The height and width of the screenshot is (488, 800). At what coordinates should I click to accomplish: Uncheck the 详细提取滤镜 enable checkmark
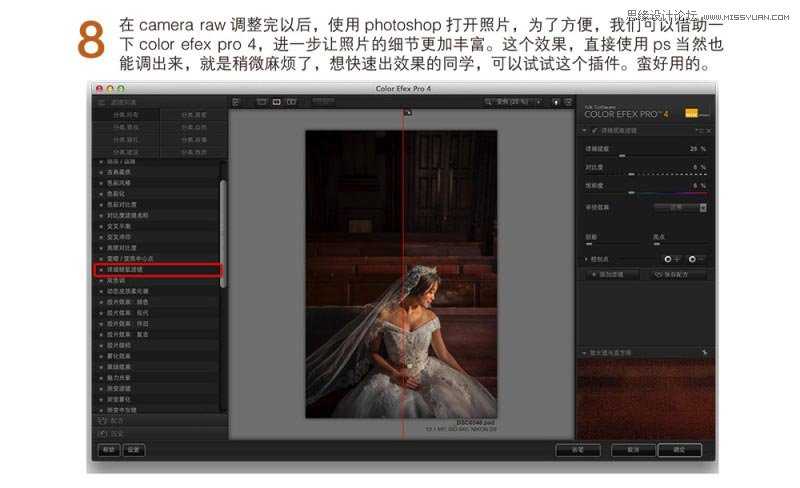click(594, 131)
